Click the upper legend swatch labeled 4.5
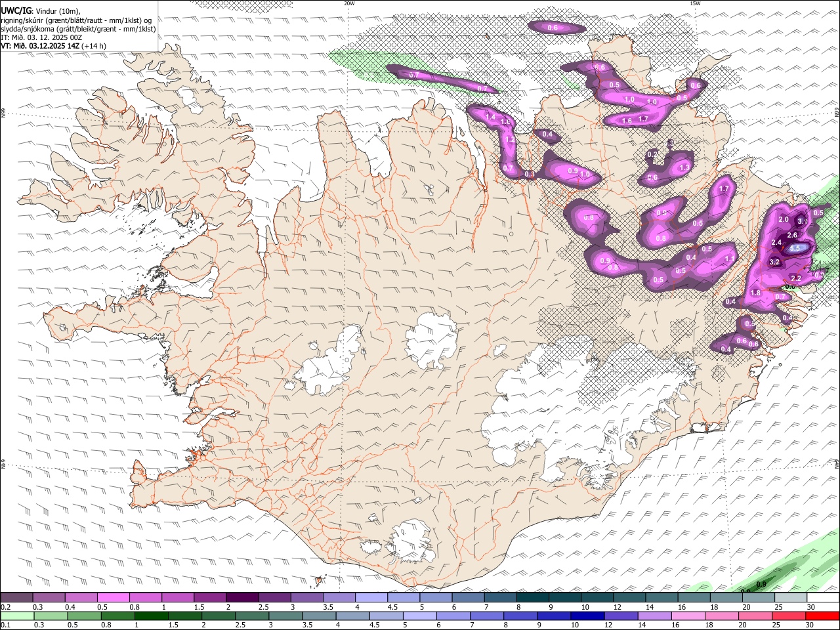 pyautogui.click(x=402, y=598)
